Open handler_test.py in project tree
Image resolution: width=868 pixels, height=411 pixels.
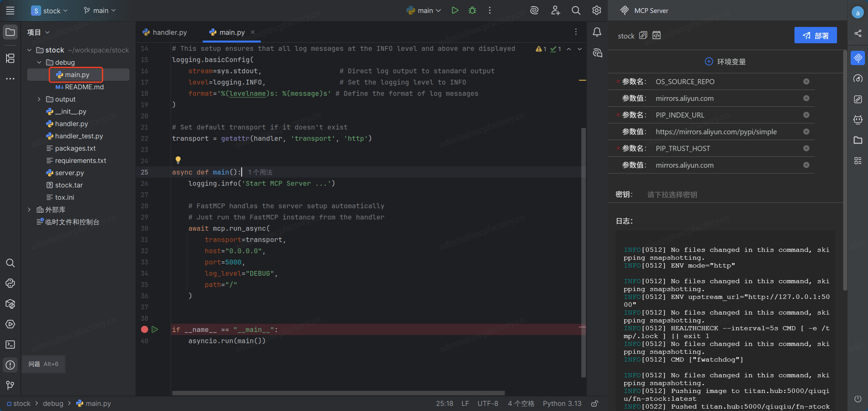click(x=75, y=136)
